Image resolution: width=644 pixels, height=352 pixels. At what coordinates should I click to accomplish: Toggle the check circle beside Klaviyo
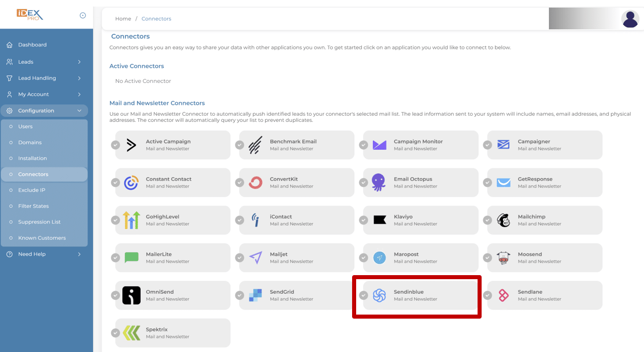click(x=364, y=220)
